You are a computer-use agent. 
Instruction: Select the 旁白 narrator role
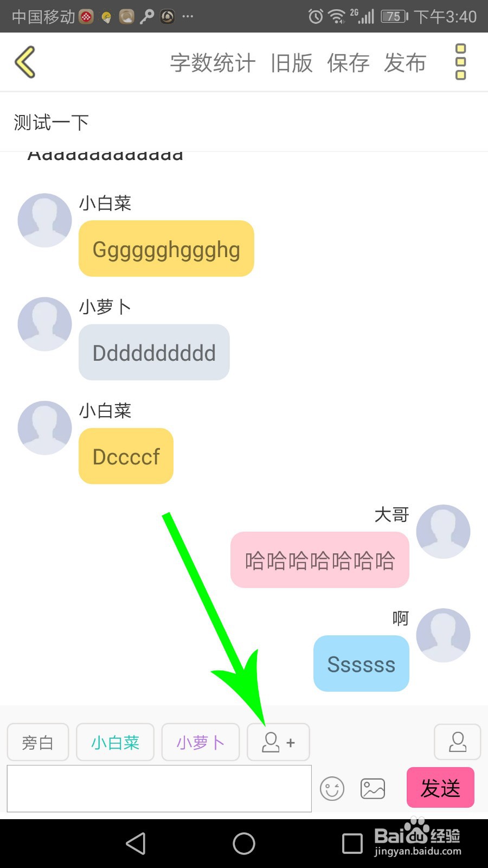click(x=38, y=742)
